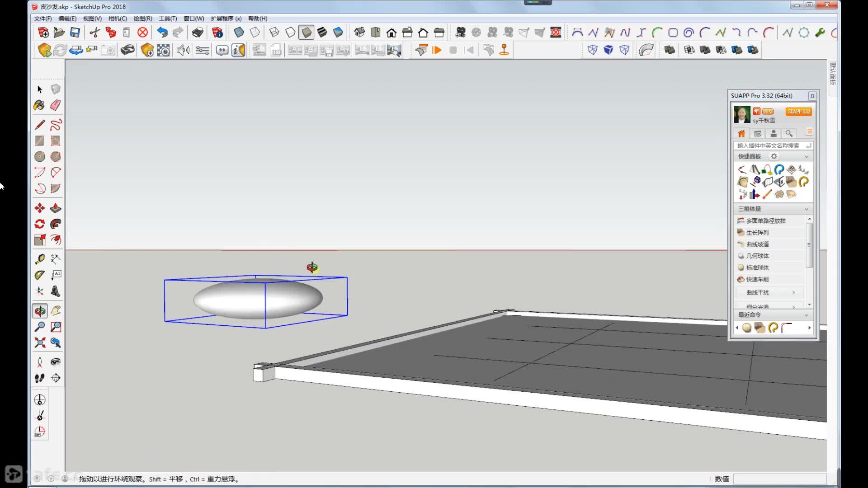
Task: Open the 编辑(E) menu
Action: click(67, 19)
